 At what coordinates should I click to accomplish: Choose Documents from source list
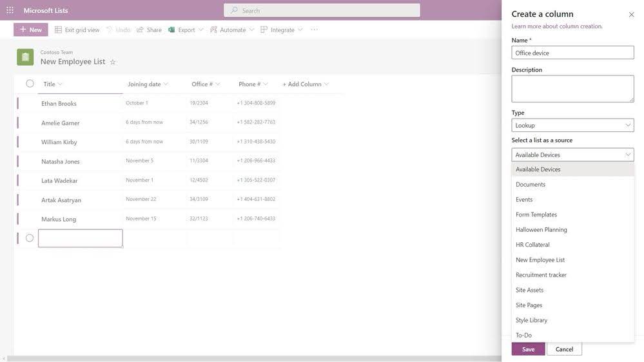point(572,184)
